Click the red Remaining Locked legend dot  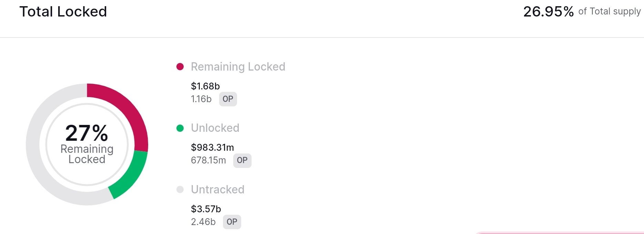click(x=180, y=67)
